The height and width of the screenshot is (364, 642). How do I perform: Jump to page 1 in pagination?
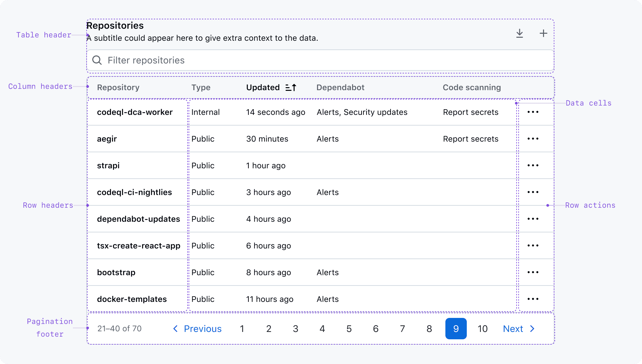click(242, 329)
